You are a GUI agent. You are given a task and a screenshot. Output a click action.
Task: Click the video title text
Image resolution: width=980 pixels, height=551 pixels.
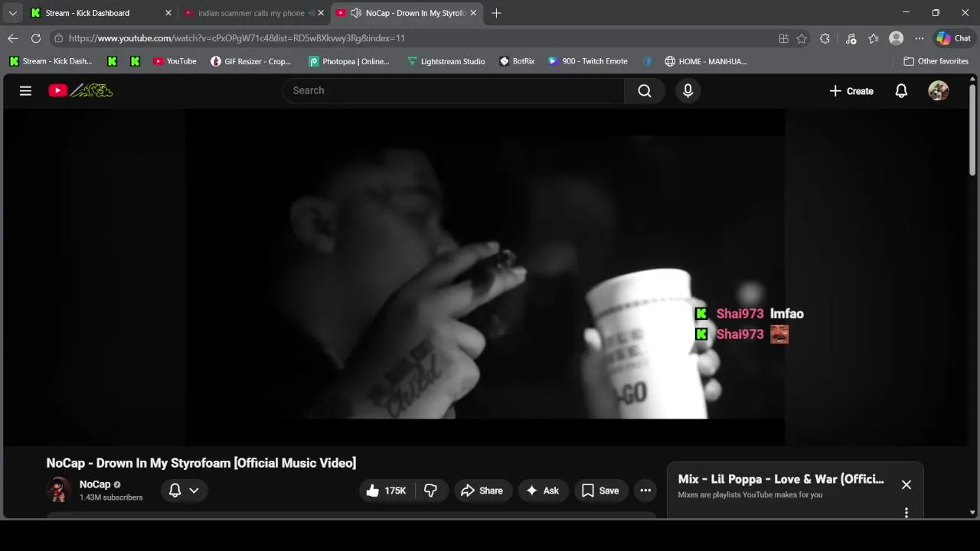201,463
